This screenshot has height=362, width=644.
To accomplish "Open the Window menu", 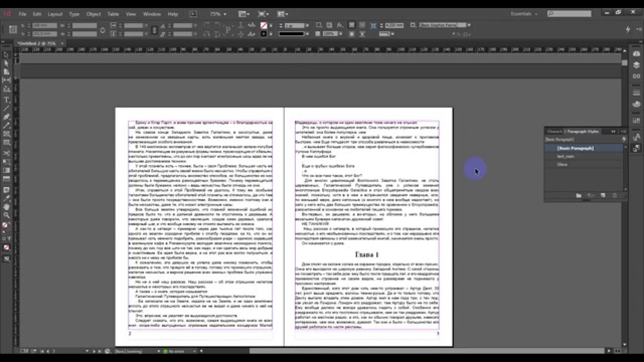I will 152,14.
